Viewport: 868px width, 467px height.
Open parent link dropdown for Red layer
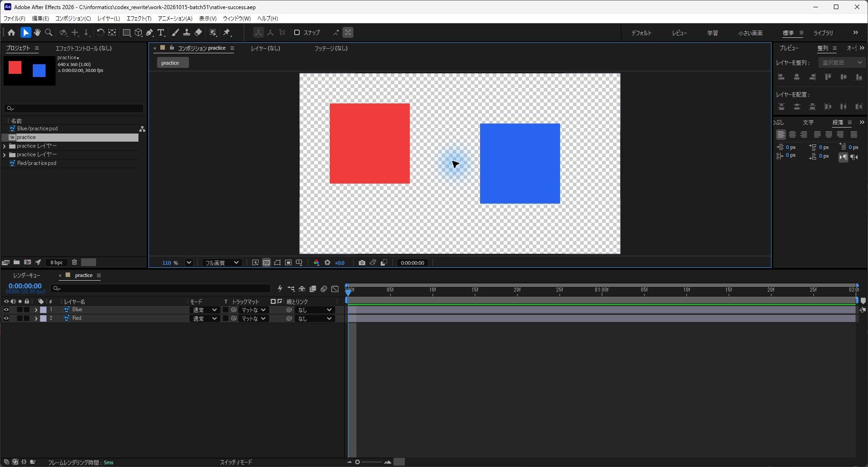point(315,318)
